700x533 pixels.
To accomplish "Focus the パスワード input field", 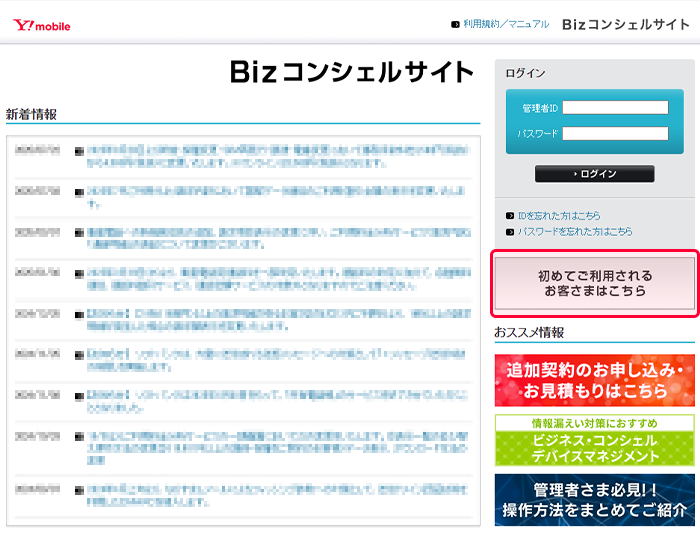I will [x=614, y=133].
